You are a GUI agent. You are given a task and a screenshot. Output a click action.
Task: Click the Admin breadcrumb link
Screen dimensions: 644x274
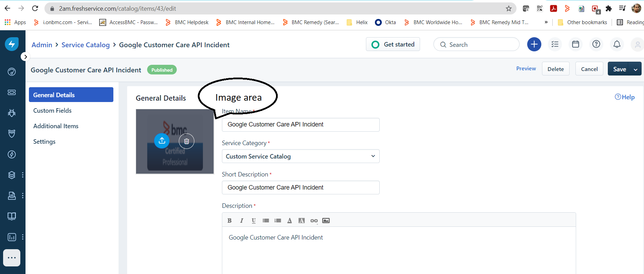(x=42, y=45)
